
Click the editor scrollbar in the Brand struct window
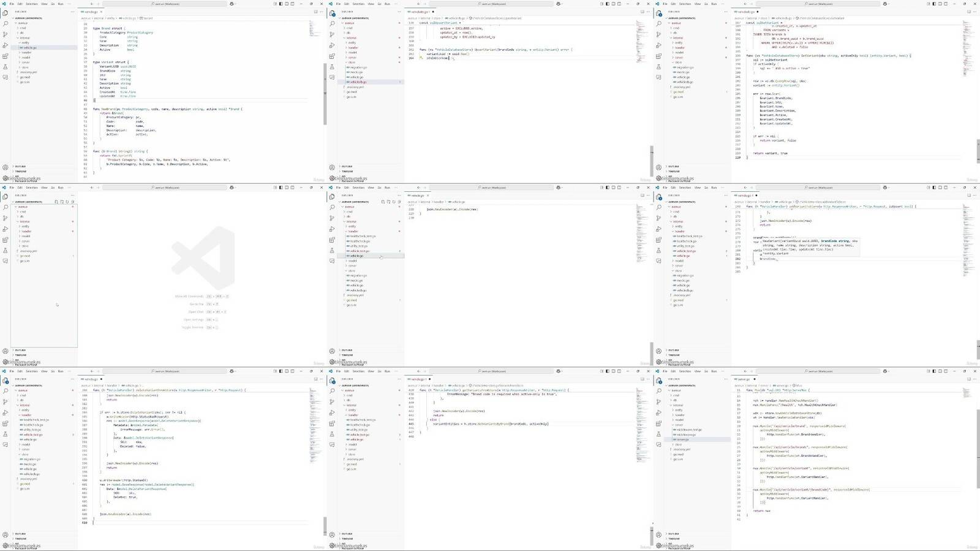pos(325,94)
